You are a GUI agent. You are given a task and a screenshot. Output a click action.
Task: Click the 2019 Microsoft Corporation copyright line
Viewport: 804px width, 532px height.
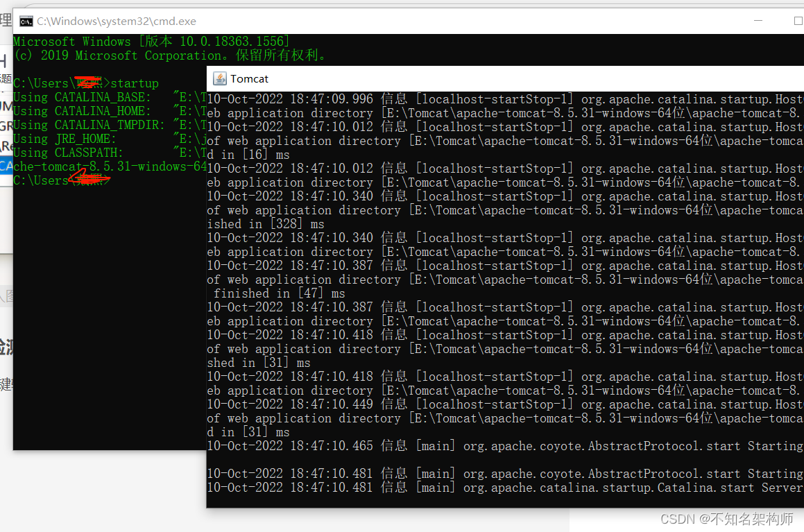(170, 55)
